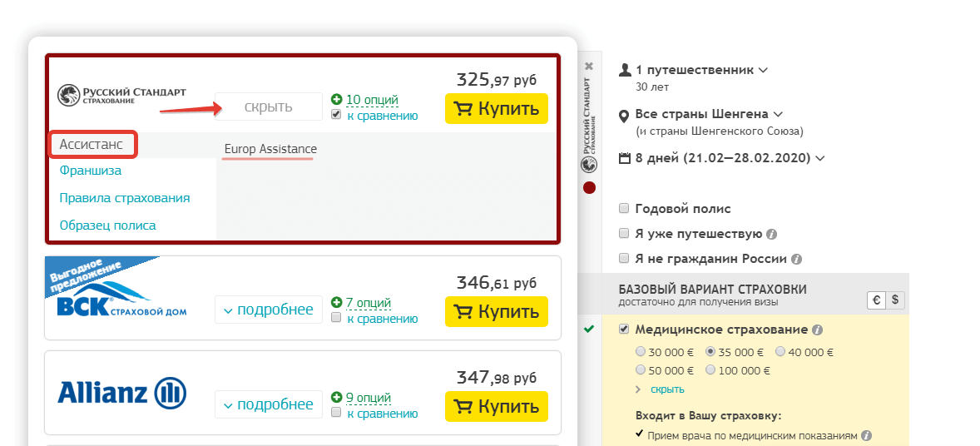Select the 30 000 € coverage option
980x446 pixels.
click(640, 352)
